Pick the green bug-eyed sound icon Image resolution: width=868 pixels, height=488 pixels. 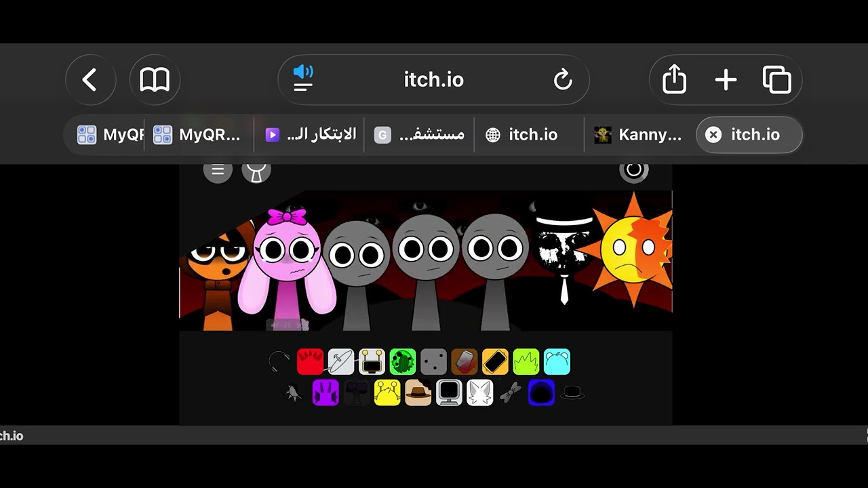click(403, 362)
